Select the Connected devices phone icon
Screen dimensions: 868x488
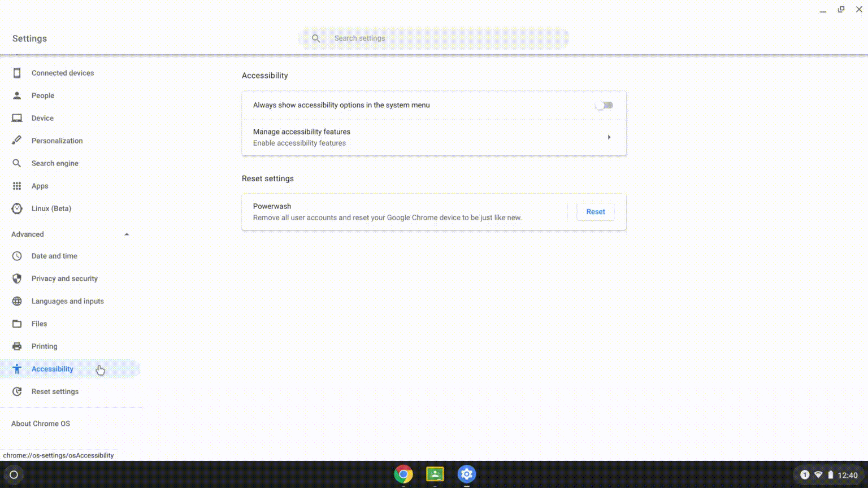click(17, 73)
